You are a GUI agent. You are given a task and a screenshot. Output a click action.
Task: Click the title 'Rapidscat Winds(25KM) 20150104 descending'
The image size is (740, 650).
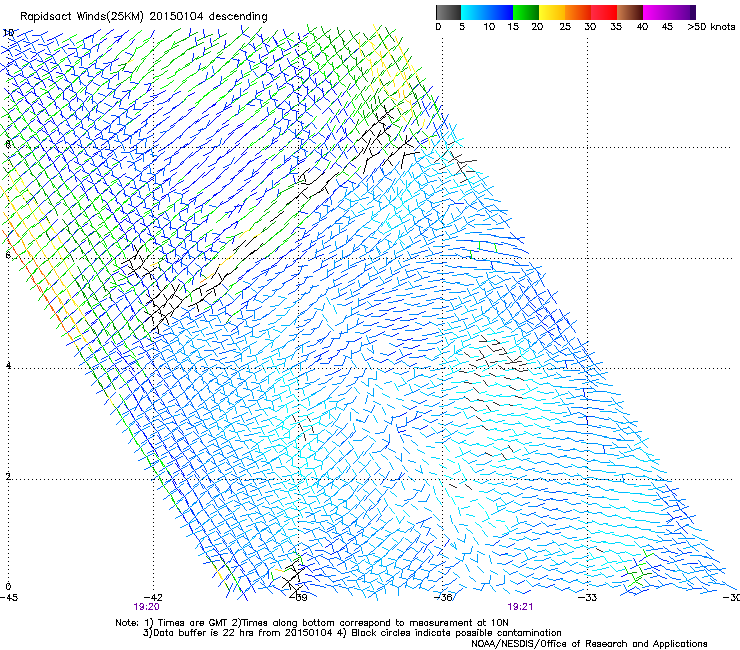[x=143, y=17]
